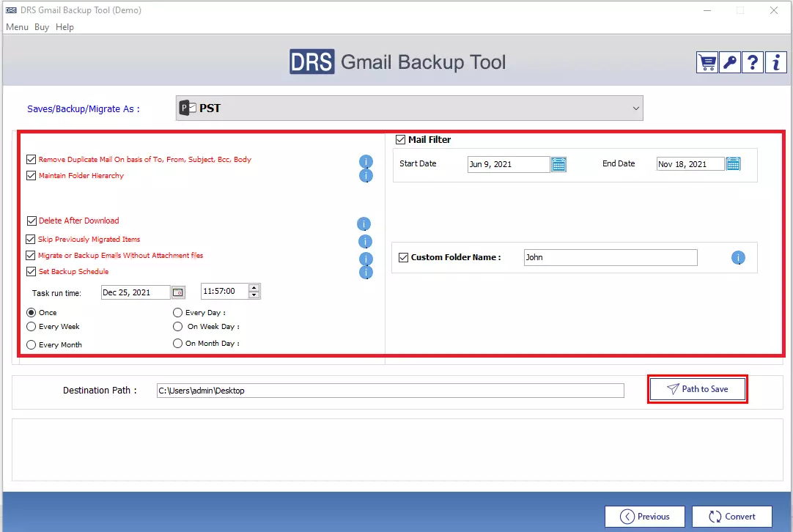
Task: Disable Set Backup Schedule checkbox
Action: point(31,272)
